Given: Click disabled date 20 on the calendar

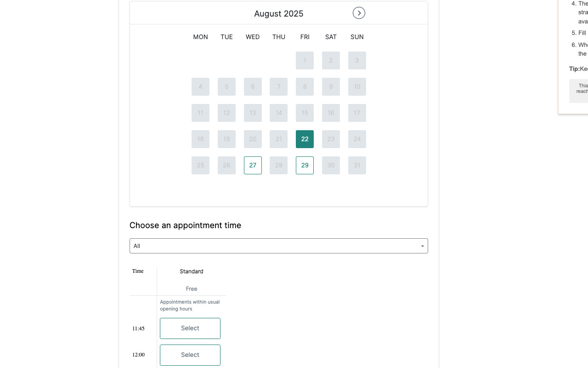Looking at the screenshot, I should [x=253, y=139].
